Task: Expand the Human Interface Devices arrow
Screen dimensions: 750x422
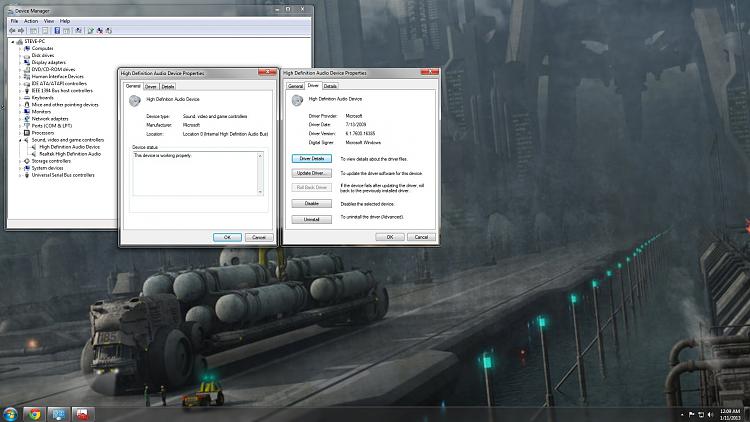Action: pos(20,77)
